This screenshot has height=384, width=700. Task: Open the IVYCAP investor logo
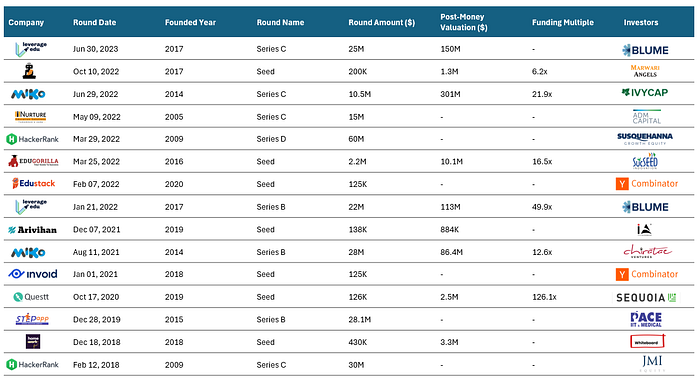[x=645, y=92]
